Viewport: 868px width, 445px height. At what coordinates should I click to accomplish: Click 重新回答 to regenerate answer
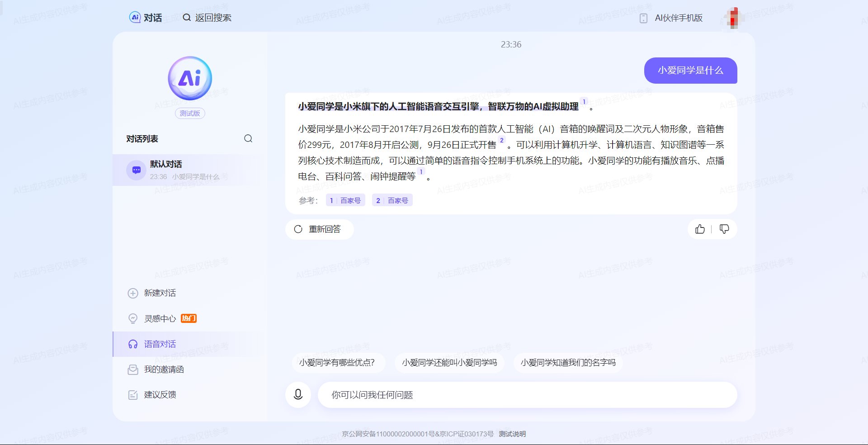click(319, 229)
